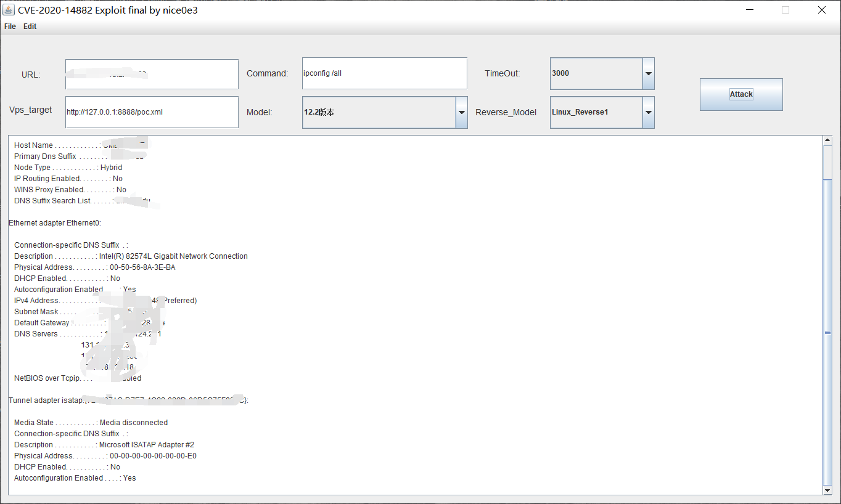
Task: Open the File menu
Action: point(10,26)
